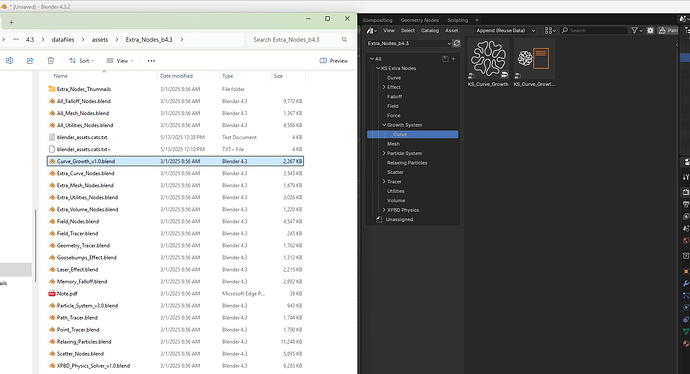Expand the Particle System catalog
The height and width of the screenshot is (374, 690).
click(384, 153)
